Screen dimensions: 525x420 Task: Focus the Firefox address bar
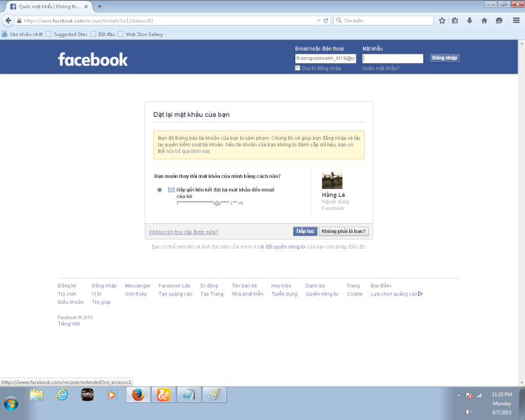point(167,21)
